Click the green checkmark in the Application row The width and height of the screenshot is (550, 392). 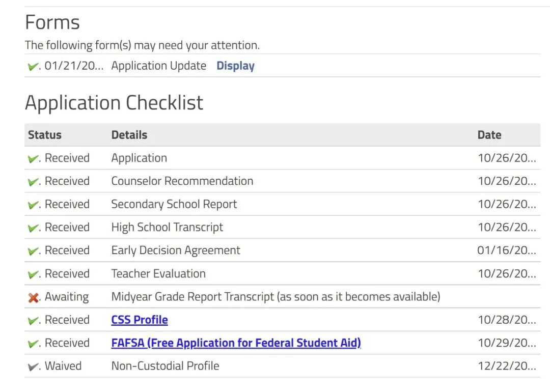click(x=33, y=158)
